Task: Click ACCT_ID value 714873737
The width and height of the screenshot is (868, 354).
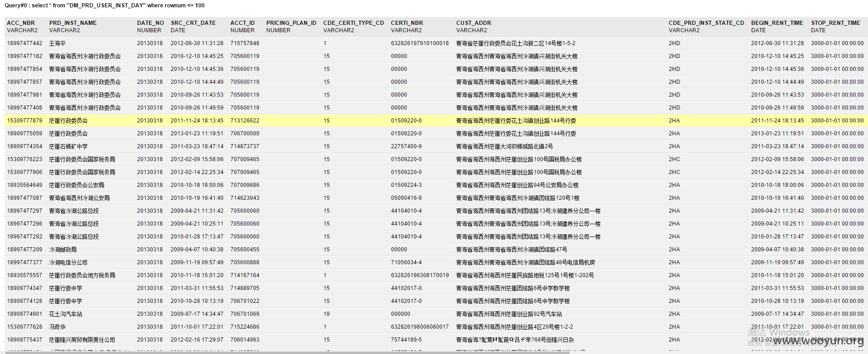Action: [245, 146]
